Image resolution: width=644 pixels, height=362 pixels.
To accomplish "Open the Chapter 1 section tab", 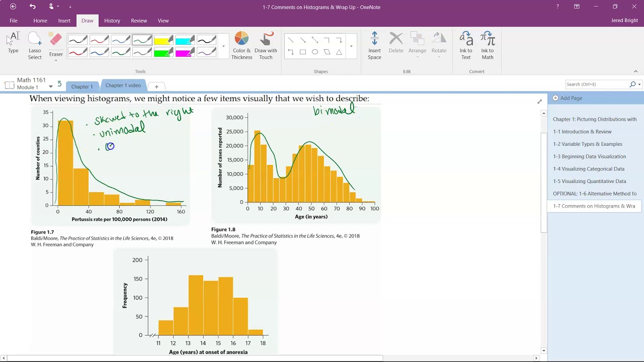I will point(82,86).
